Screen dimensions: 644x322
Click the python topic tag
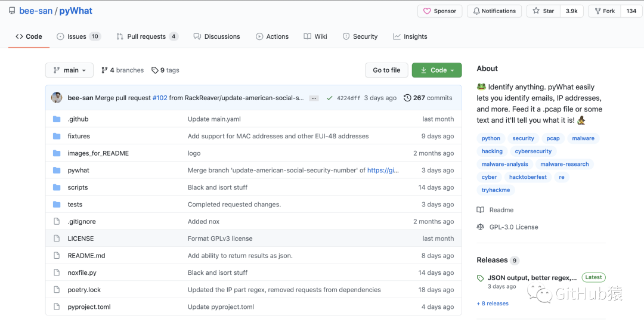(491, 138)
